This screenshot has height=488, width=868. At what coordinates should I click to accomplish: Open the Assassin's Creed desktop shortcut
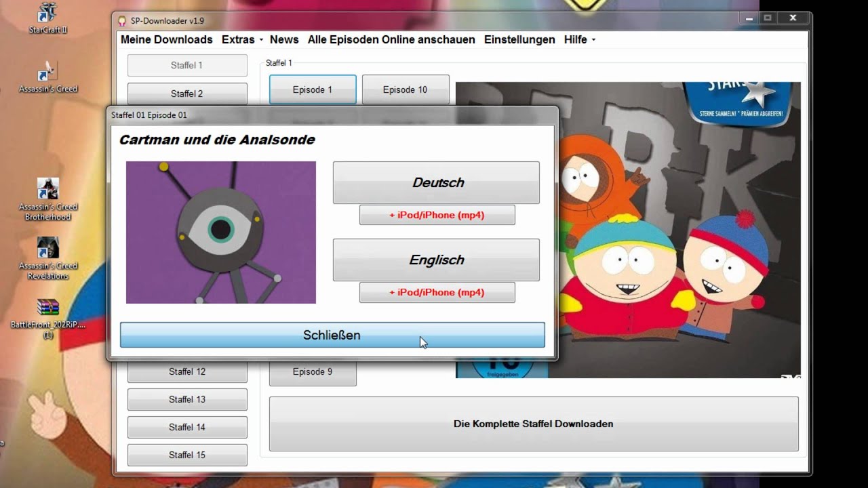click(x=47, y=77)
